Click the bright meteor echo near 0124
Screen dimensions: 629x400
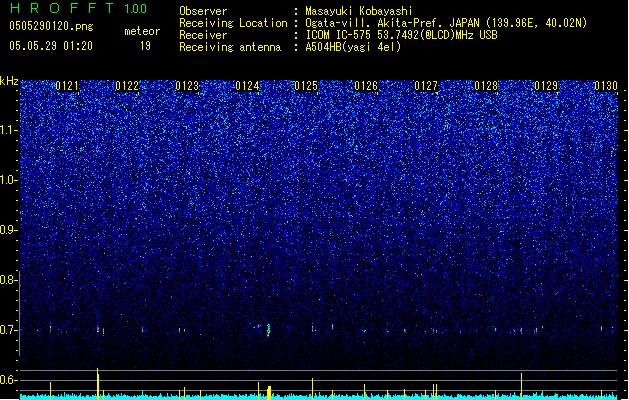point(268,330)
